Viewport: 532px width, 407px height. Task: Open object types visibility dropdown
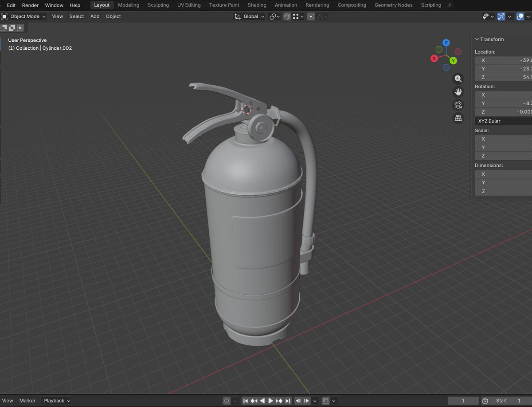point(488,16)
